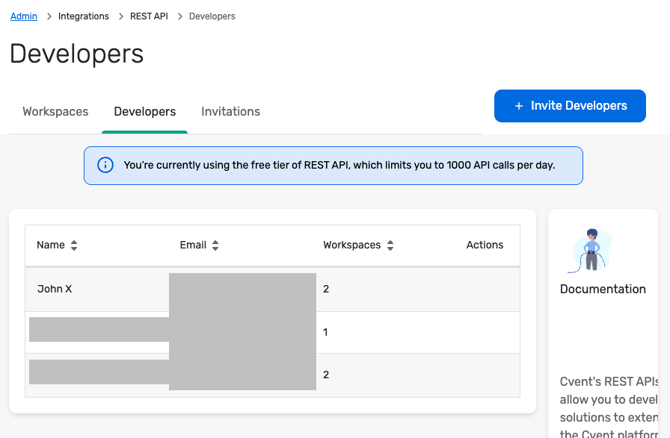Click the chevron before the Developers breadcrumb
This screenshot has height=438, width=670.
pyautogui.click(x=179, y=16)
